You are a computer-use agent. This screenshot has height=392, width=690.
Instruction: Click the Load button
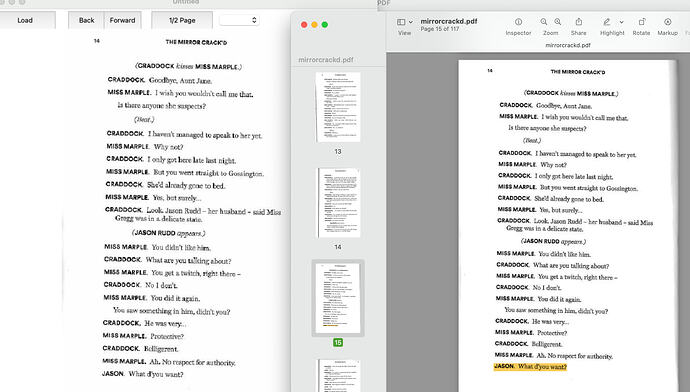point(25,20)
